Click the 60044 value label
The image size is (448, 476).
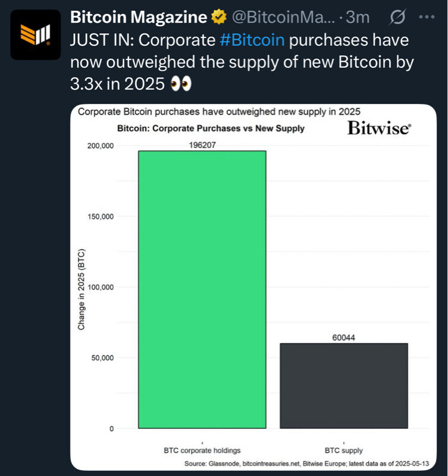pyautogui.click(x=343, y=337)
